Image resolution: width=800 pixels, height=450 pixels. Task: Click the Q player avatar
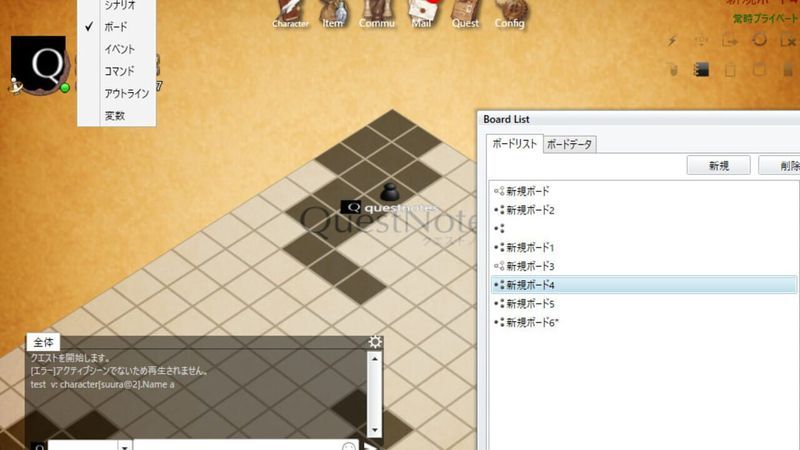pos(38,64)
